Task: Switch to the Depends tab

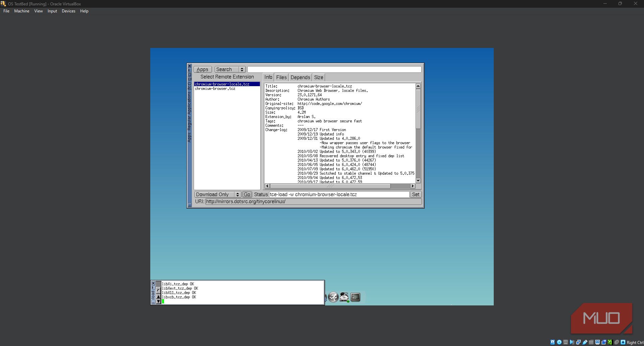Action: 300,77
